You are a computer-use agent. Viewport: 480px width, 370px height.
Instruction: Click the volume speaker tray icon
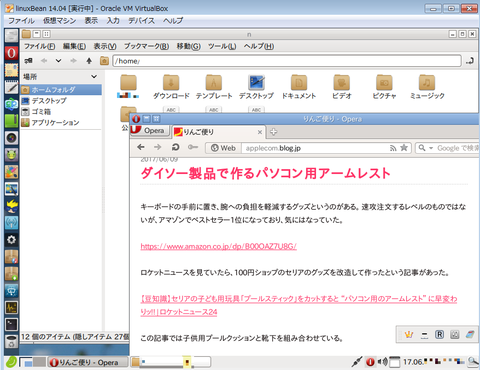[x=383, y=362]
